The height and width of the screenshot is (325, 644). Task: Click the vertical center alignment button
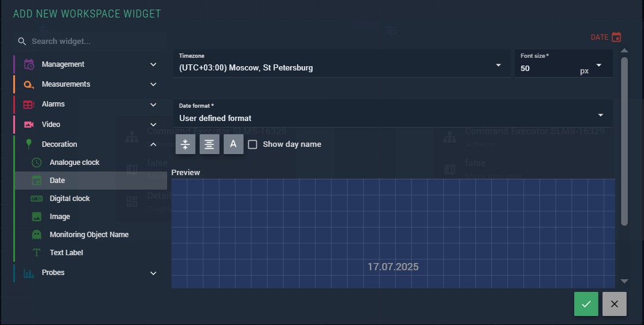(185, 144)
